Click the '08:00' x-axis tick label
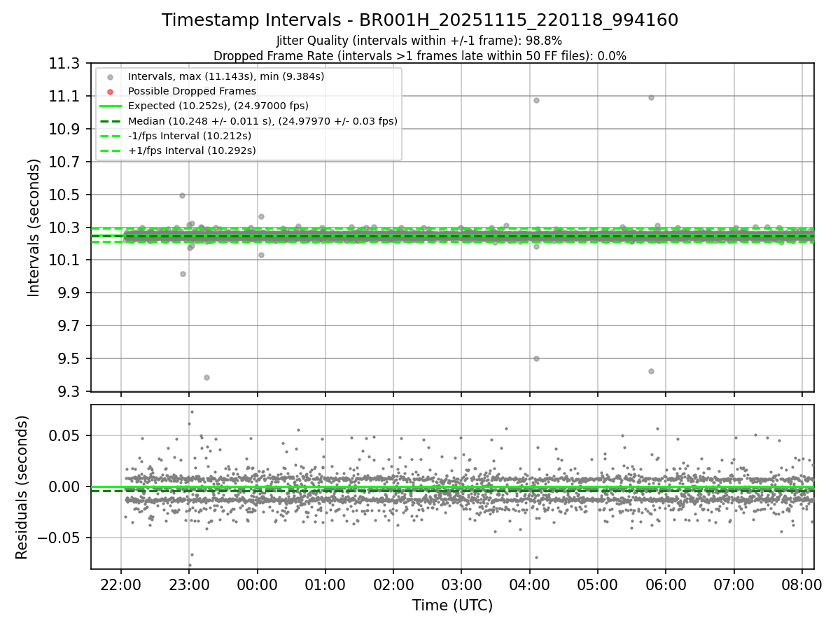This screenshot has width=840, height=630. tap(801, 584)
